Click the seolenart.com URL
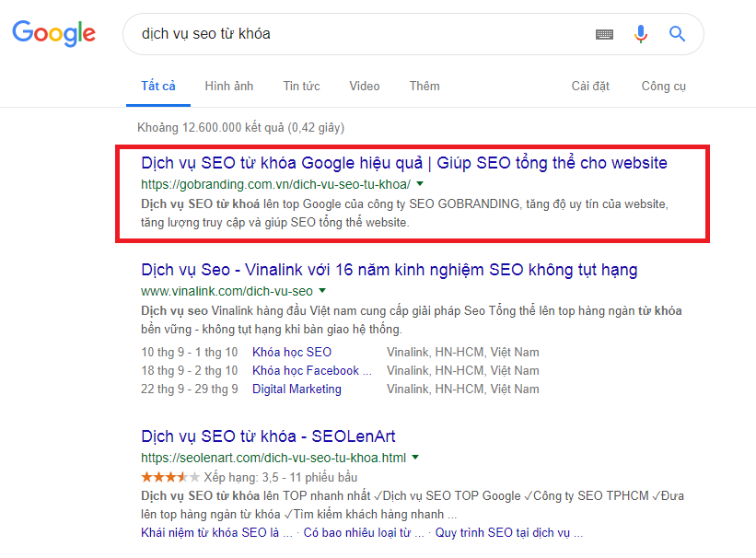Image resolution: width=756 pixels, height=558 pixels. click(273, 458)
